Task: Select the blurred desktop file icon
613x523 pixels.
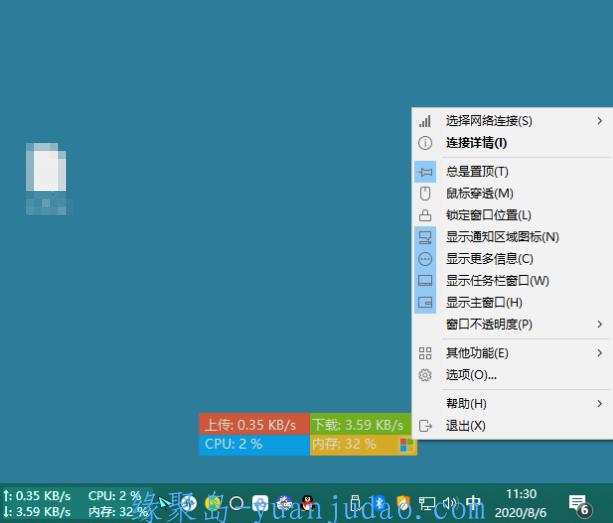Action: 48,170
